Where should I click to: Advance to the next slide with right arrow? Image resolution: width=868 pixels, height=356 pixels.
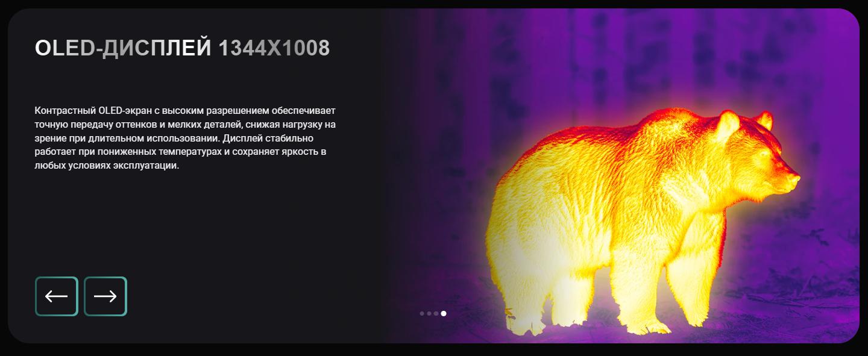(105, 296)
